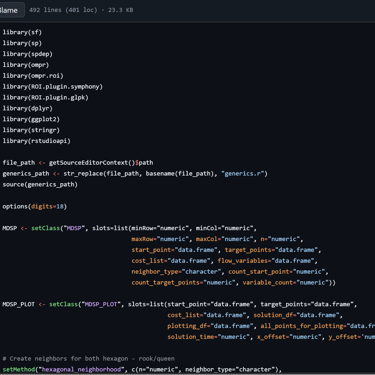The height and width of the screenshot is (375, 375).
Task: Click the solution_df="data.frame" slot
Action: point(296,315)
